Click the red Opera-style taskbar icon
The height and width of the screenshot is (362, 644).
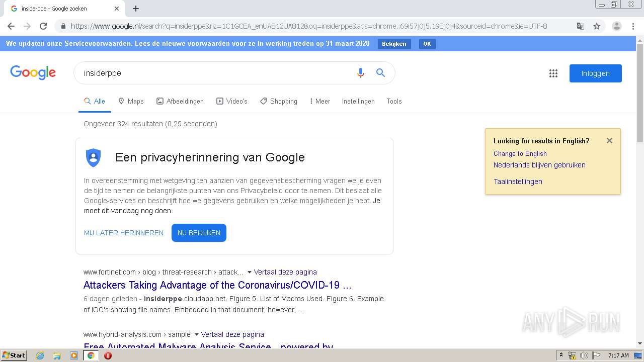pos(108,355)
